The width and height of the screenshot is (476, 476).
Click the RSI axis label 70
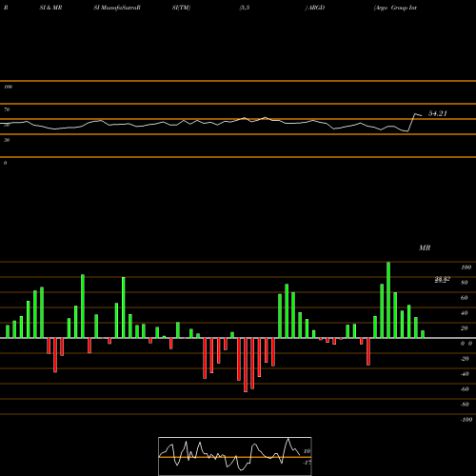coord(7,109)
